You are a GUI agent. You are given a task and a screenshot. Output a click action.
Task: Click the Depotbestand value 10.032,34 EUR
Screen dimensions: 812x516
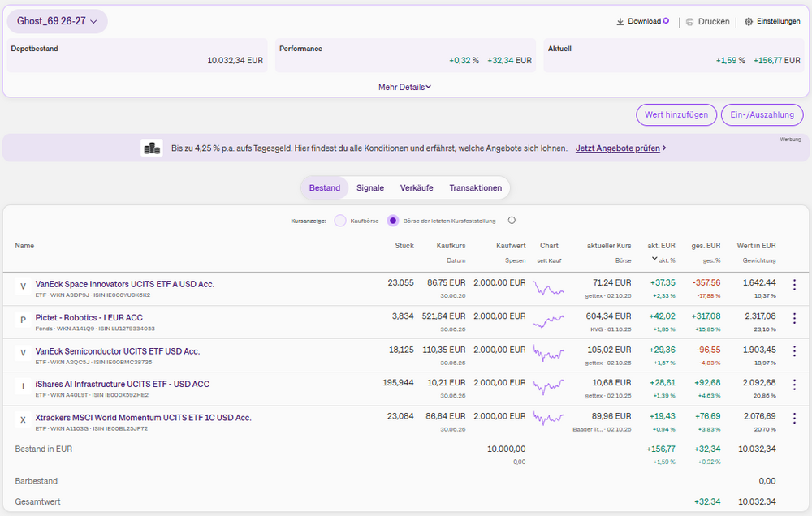pos(235,61)
